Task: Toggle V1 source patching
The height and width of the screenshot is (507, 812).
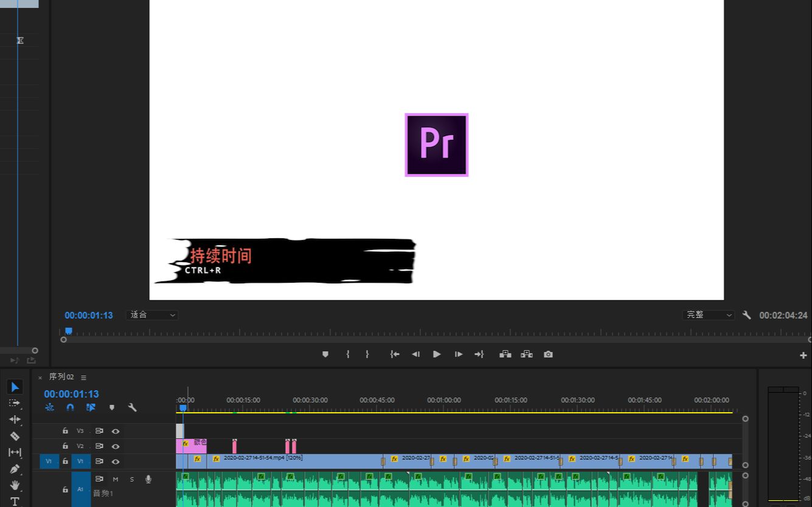Action: (49, 461)
